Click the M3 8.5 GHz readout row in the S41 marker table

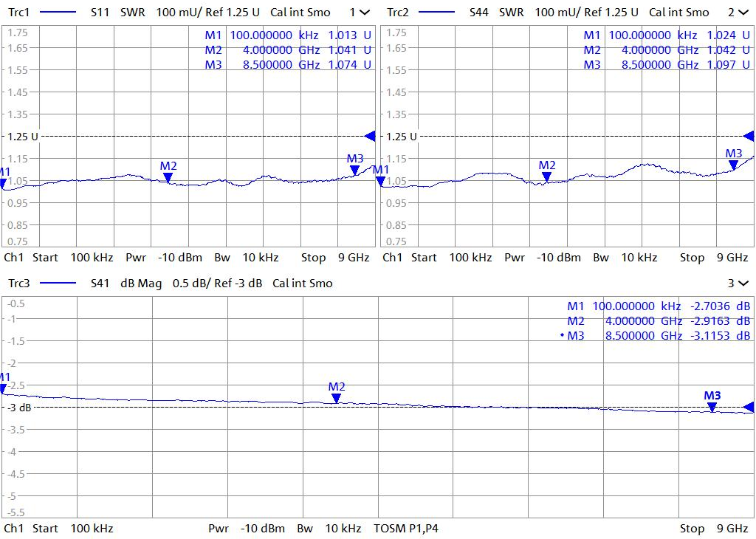click(x=659, y=335)
